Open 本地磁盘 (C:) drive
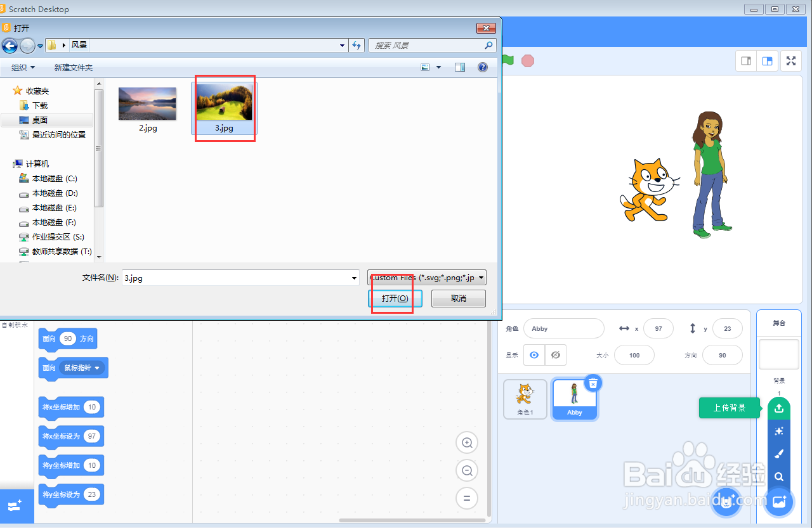812x528 pixels. (x=55, y=179)
